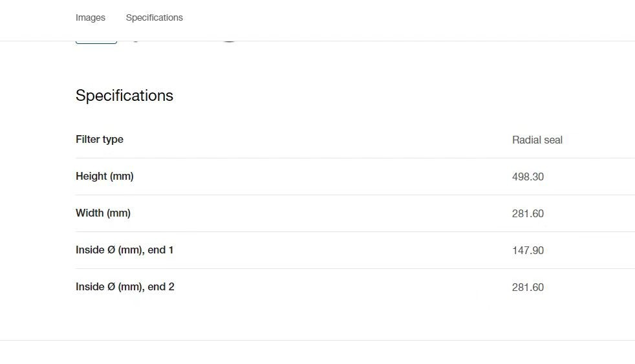Switch to the Specifications tab
This screenshot has height=364, width=635.
click(155, 18)
